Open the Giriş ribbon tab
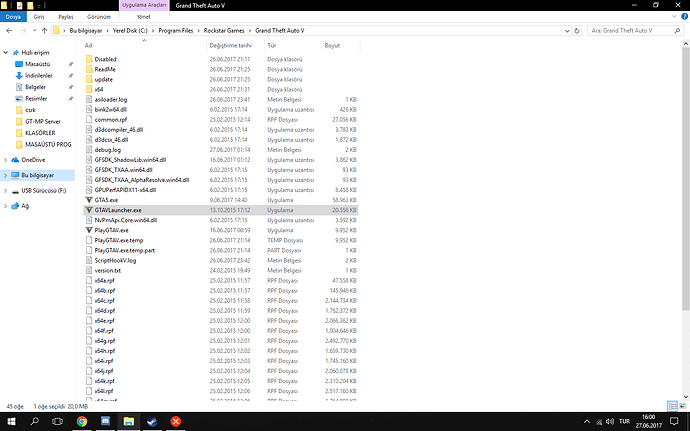 [39, 17]
